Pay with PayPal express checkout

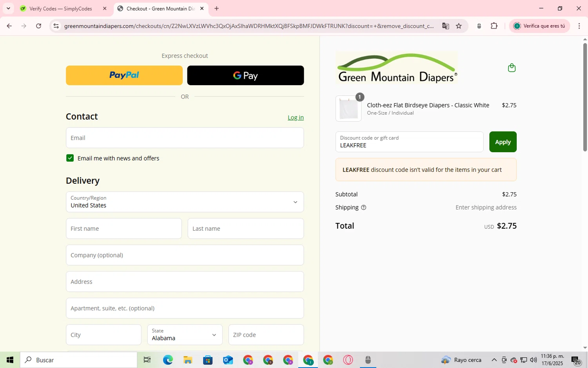pyautogui.click(x=124, y=75)
